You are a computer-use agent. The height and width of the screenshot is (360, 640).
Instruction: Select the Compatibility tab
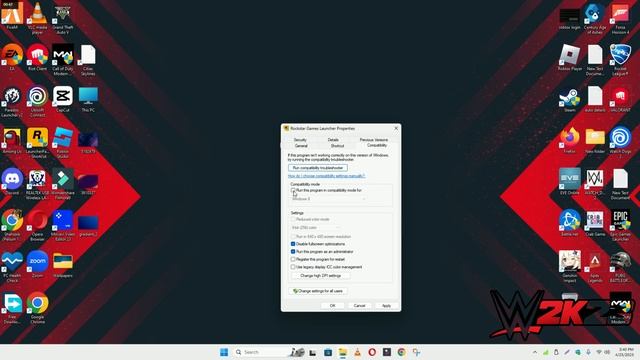376,145
